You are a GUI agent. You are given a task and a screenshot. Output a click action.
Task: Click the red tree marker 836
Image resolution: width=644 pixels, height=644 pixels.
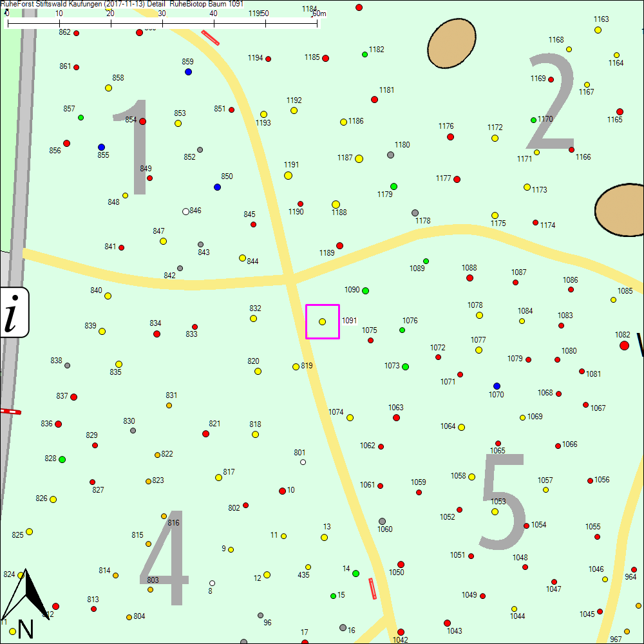tap(59, 424)
